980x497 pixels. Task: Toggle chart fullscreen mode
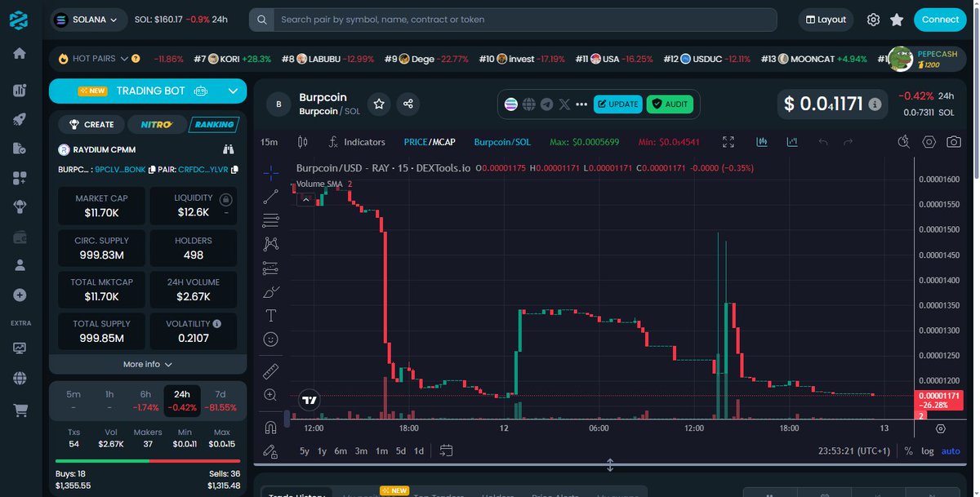pos(728,142)
